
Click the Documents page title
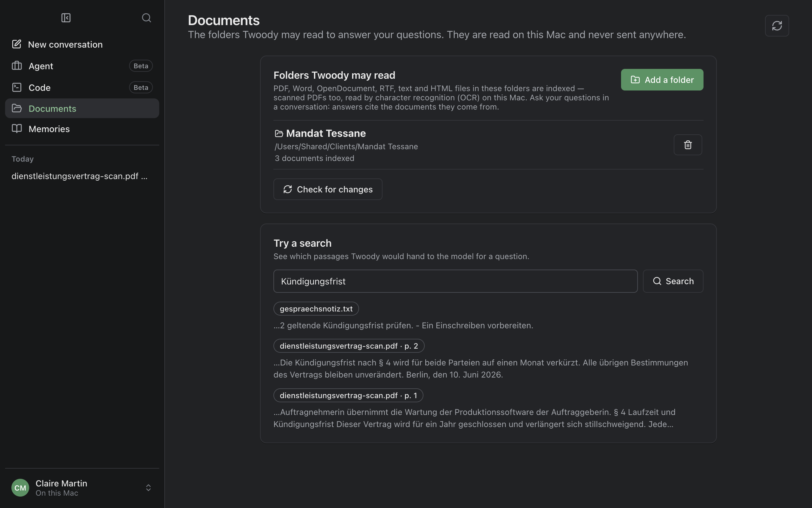tap(224, 20)
